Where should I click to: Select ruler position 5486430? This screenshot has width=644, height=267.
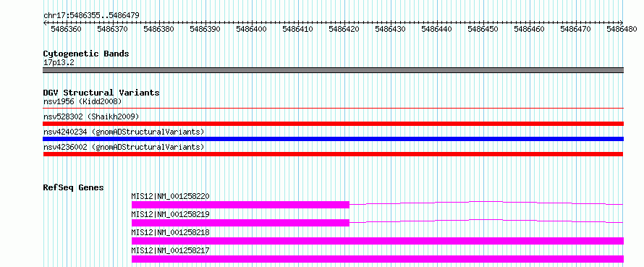point(391,29)
